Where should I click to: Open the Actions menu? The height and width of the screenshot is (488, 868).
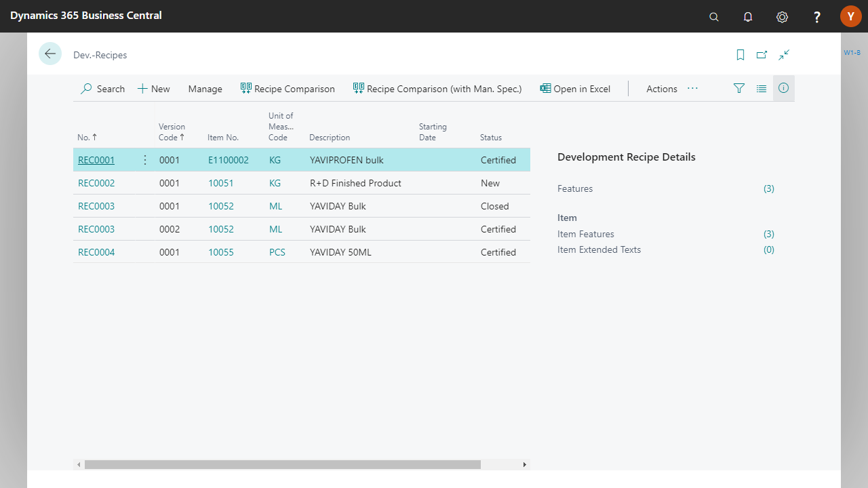662,89
